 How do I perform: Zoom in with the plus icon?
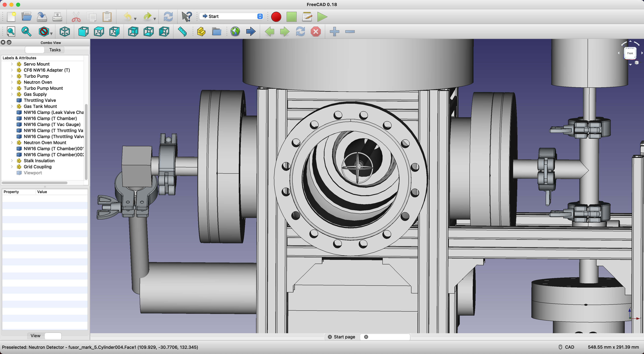point(334,32)
